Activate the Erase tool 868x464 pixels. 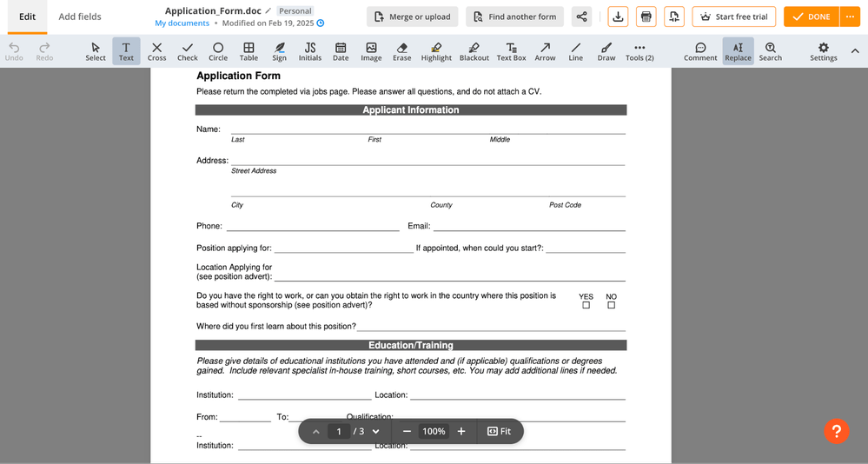coord(402,51)
